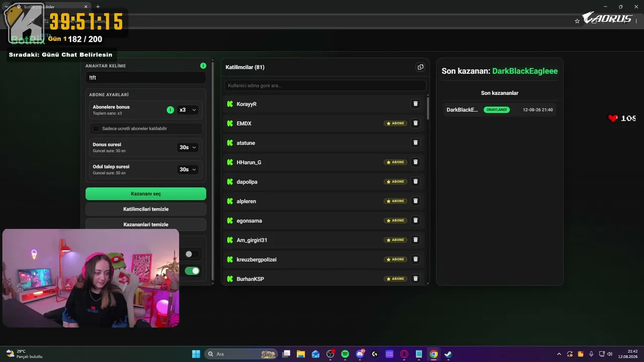This screenshot has width=644, height=362.
Task: Click info icon beside Anahtar Kelime
Action: click(x=203, y=66)
